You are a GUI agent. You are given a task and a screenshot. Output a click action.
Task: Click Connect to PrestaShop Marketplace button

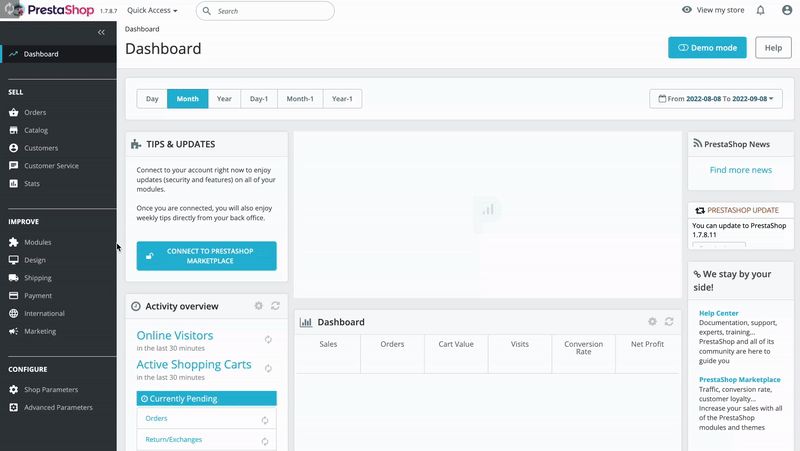[x=207, y=256]
